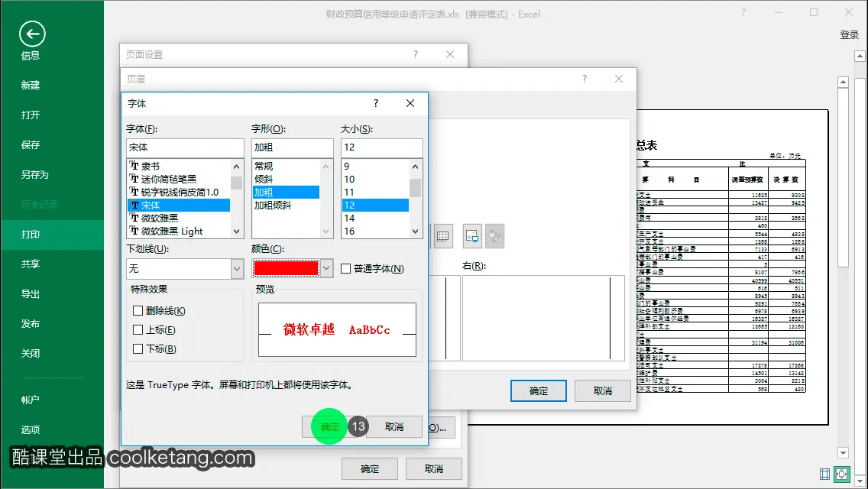The width and height of the screenshot is (868, 489).
Task: Enable the 上标 superscript checkbox
Action: click(x=138, y=329)
